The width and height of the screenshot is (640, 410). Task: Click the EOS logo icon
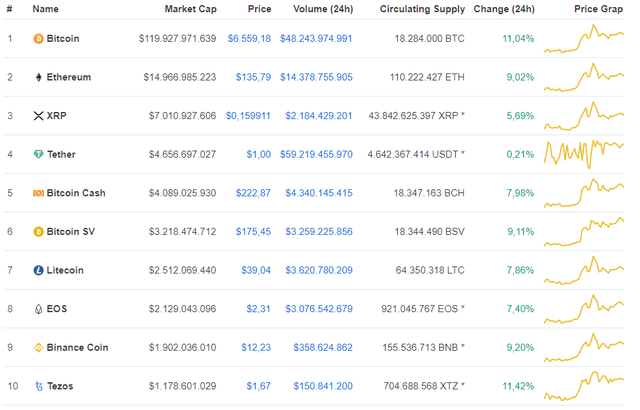(38, 309)
